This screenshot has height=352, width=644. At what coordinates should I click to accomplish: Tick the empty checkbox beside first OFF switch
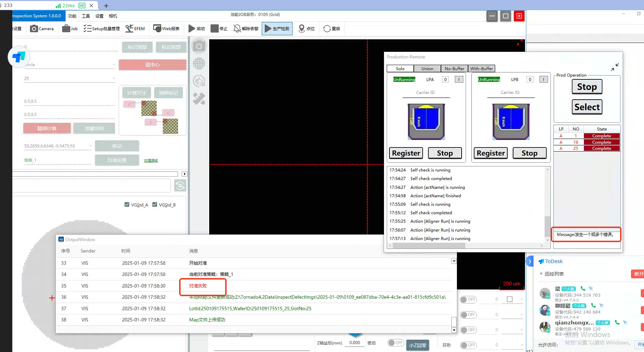509,299
